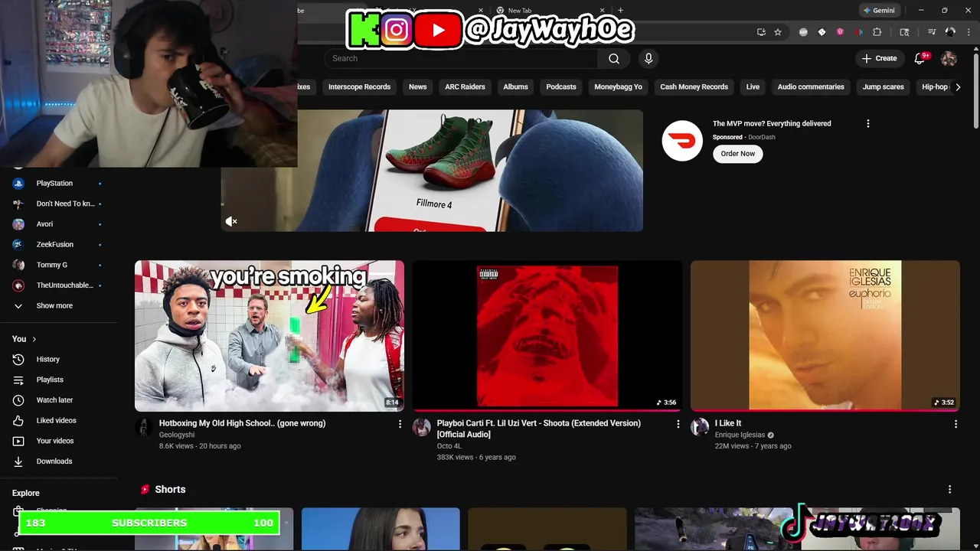The image size is (980, 551).
Task: Click Octo 4L channel avatar
Action: (422, 427)
